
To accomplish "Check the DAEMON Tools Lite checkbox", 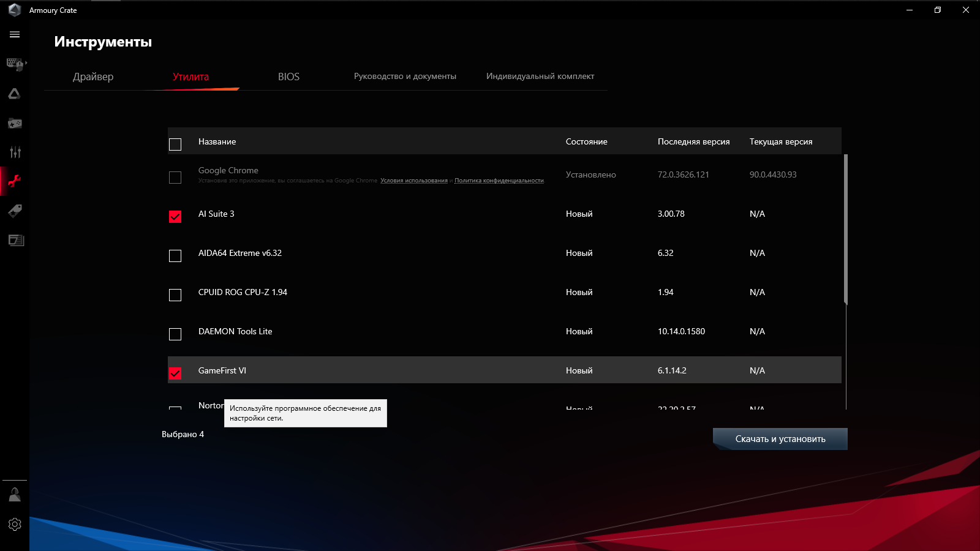I will 175,334.
